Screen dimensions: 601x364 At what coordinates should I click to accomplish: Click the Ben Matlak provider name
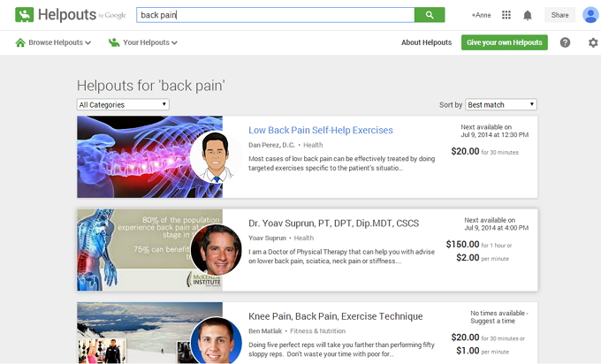point(265,331)
